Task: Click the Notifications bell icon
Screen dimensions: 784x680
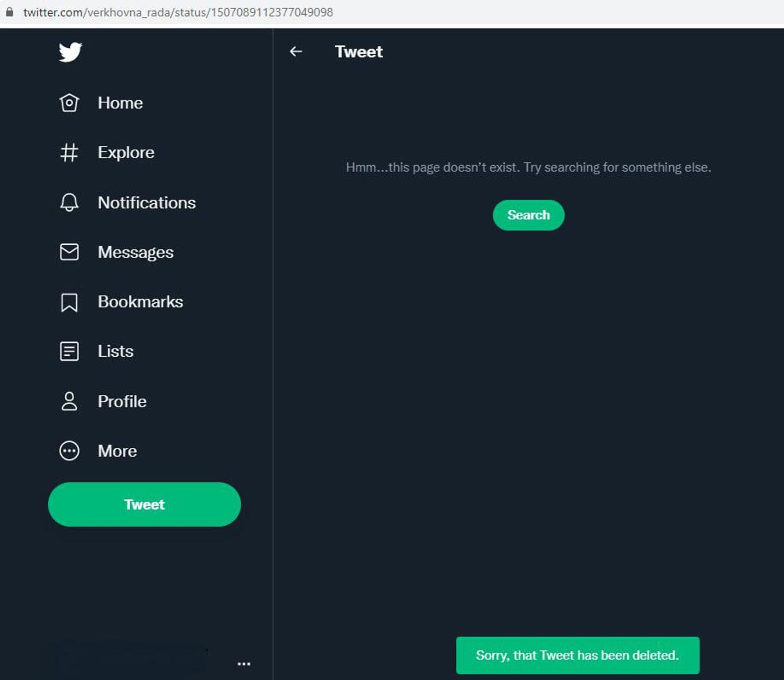Action: pyautogui.click(x=69, y=202)
